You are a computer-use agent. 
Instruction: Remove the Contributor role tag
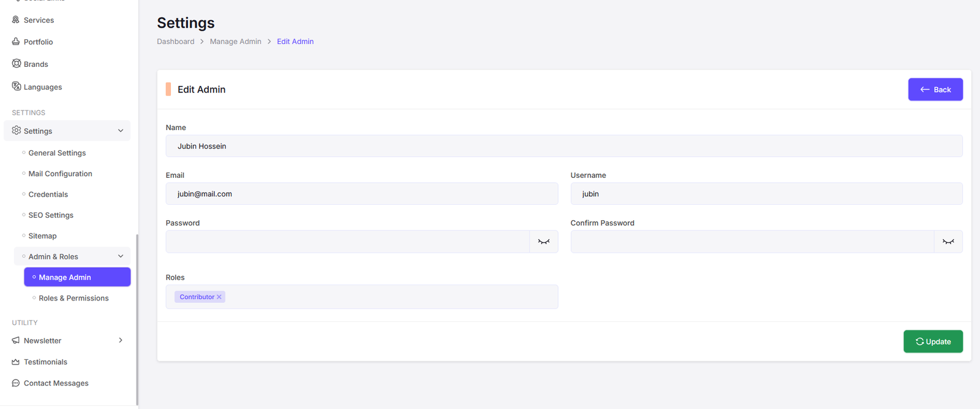pos(219,297)
